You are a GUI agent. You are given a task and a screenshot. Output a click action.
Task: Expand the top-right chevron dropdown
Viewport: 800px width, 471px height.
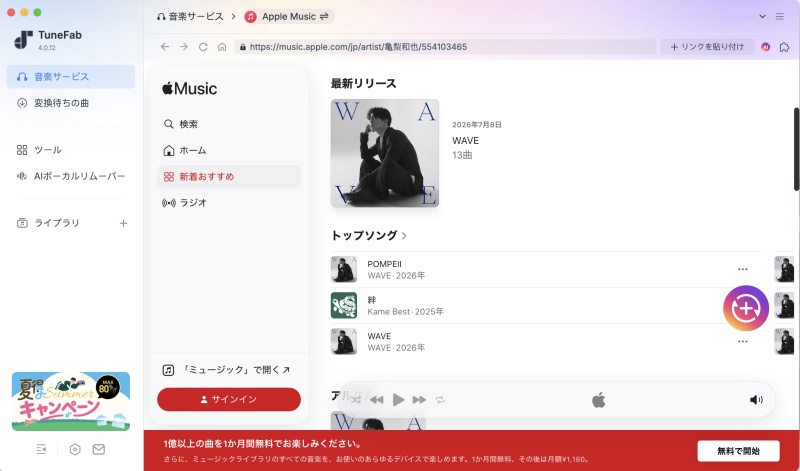[762, 16]
